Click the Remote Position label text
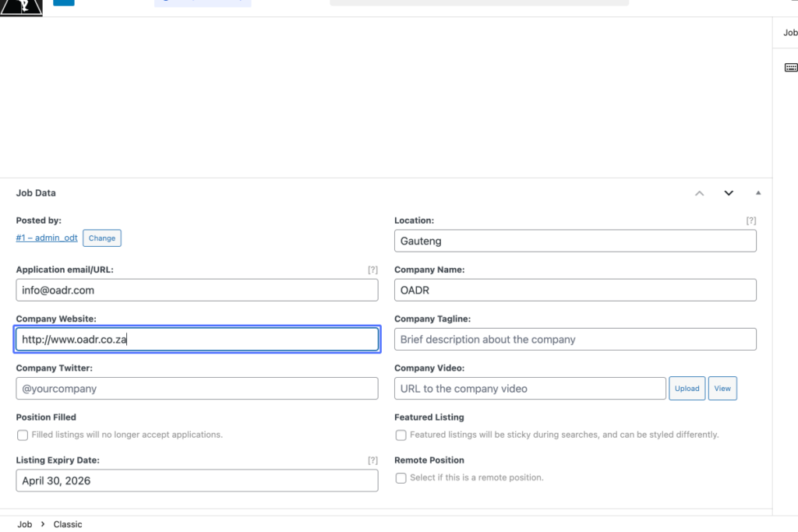798x532 pixels. pyautogui.click(x=429, y=460)
